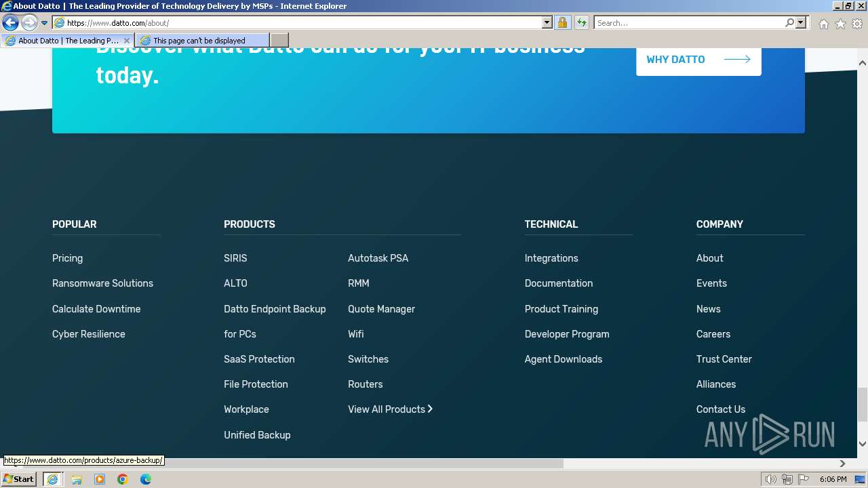The image size is (868, 488).
Task: Open the Tools gear icon
Action: [857, 24]
